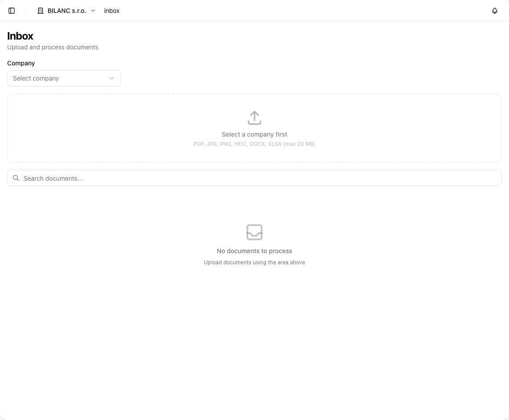Click 'Upload documents using the area above' text

(x=254, y=262)
